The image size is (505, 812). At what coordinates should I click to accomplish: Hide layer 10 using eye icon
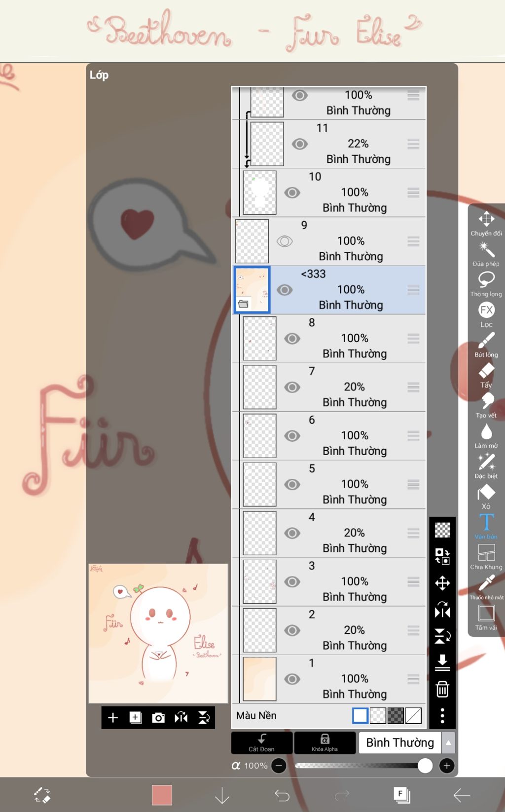[292, 193]
